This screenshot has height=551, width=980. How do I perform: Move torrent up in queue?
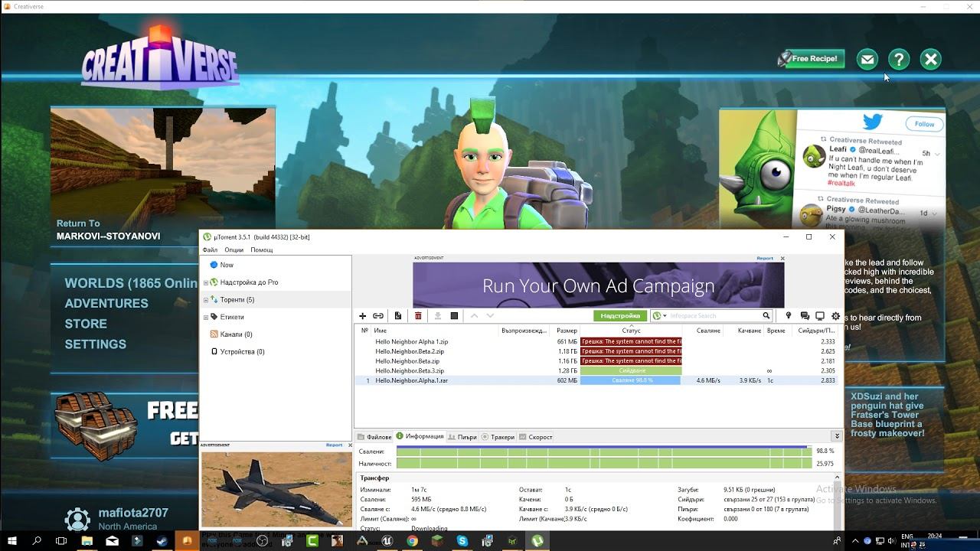tap(474, 316)
